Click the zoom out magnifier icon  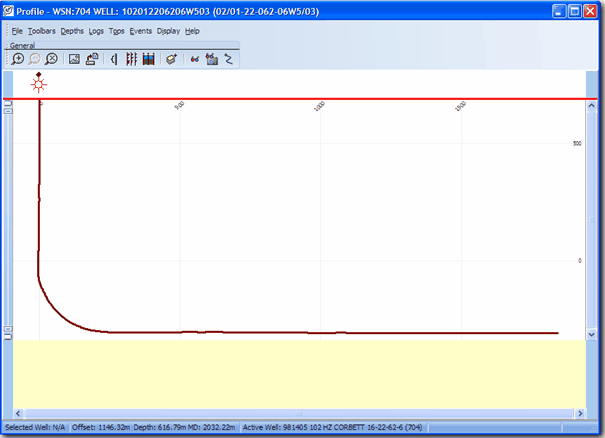coord(35,59)
